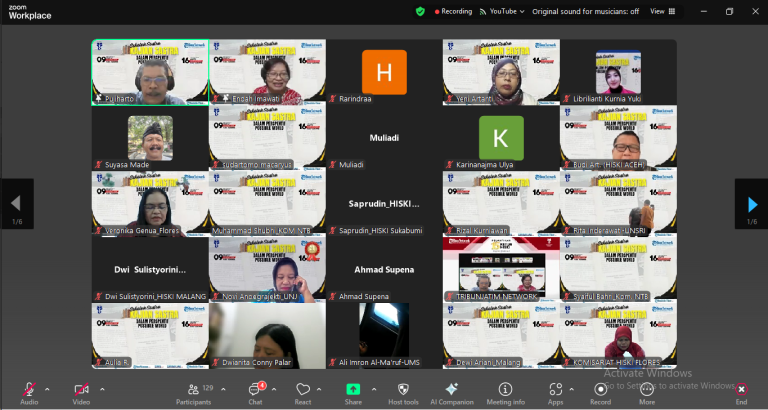Open the Chat panel
Image resolution: width=768 pixels, height=410 pixels.
(x=255, y=389)
